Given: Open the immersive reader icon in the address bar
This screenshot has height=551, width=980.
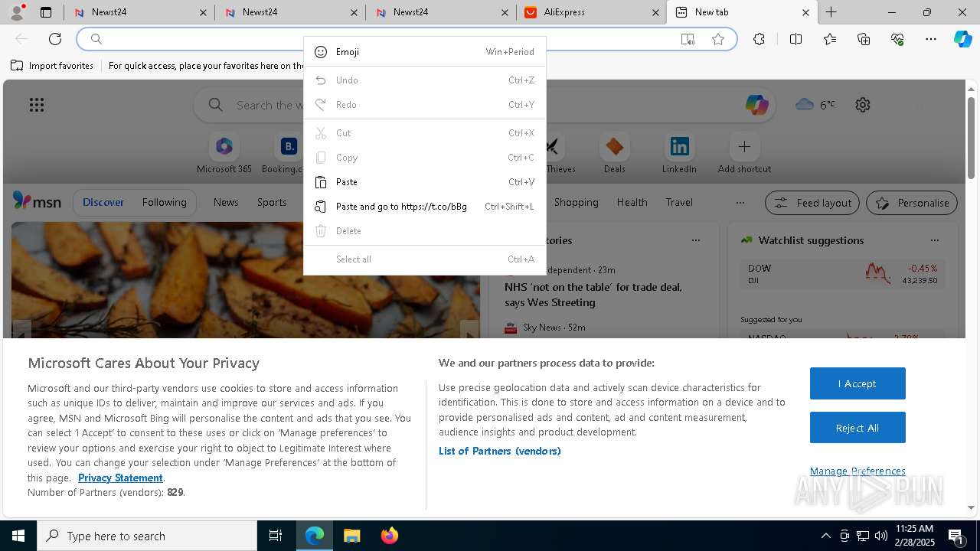Looking at the screenshot, I should click(x=688, y=39).
